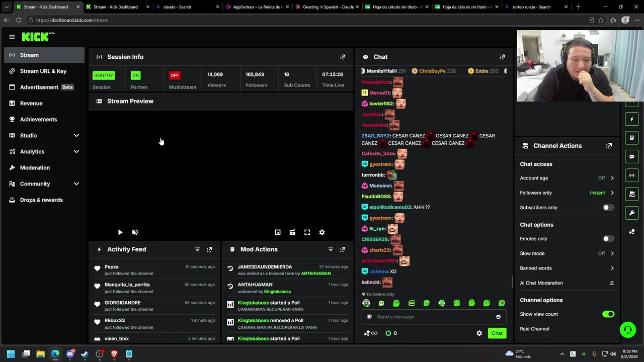Turn off the Show view count switch
The width and height of the screenshot is (644, 362).
pos(608,314)
